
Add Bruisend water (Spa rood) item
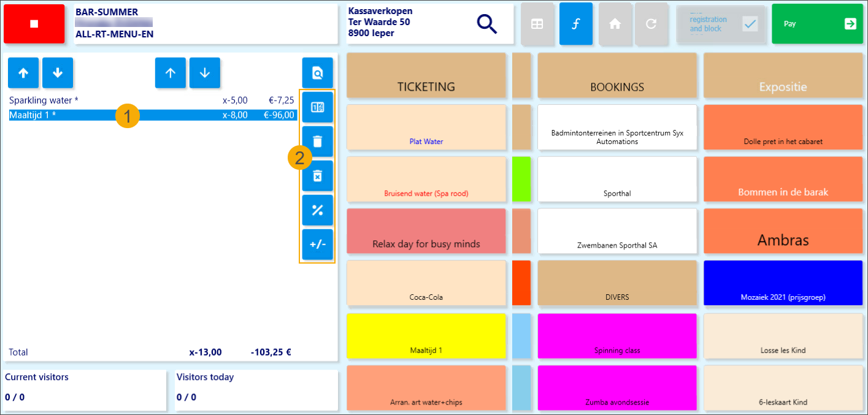pos(426,180)
